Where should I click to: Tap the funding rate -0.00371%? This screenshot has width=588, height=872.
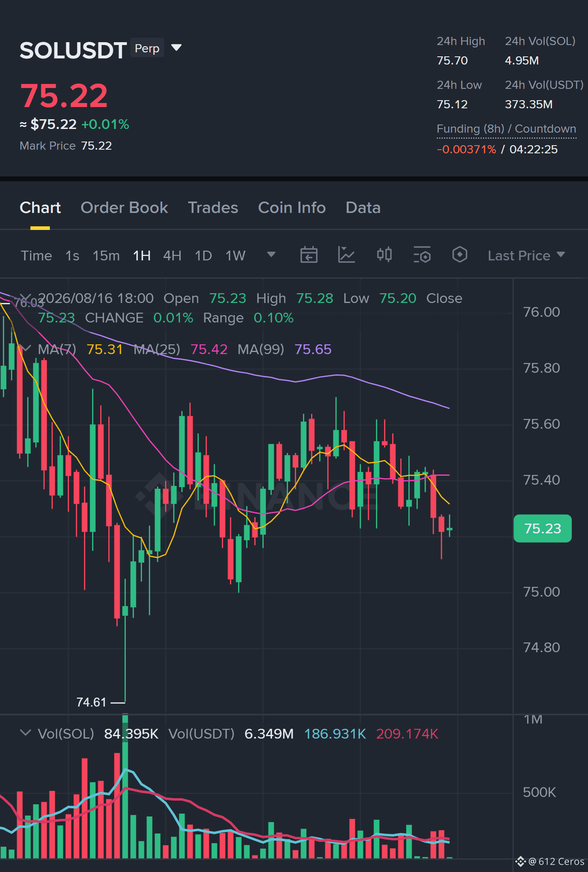[x=466, y=149]
